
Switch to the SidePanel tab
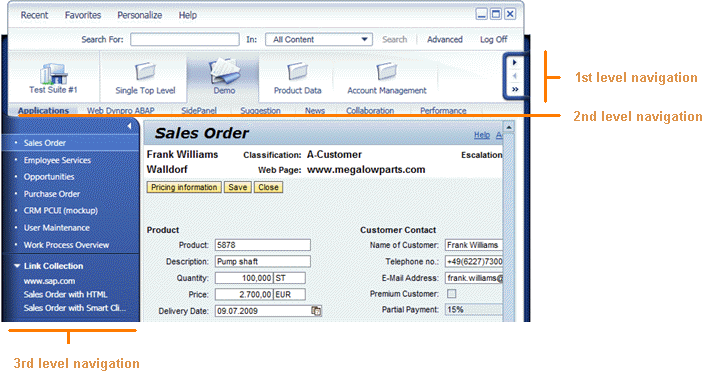199,110
